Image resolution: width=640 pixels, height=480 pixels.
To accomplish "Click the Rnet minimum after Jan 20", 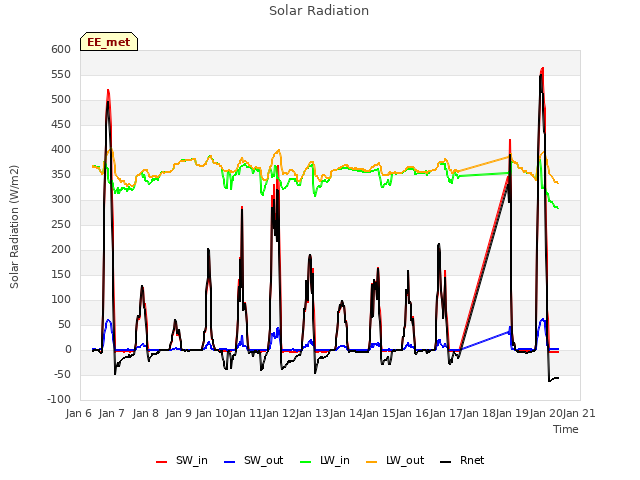I will [x=549, y=381].
